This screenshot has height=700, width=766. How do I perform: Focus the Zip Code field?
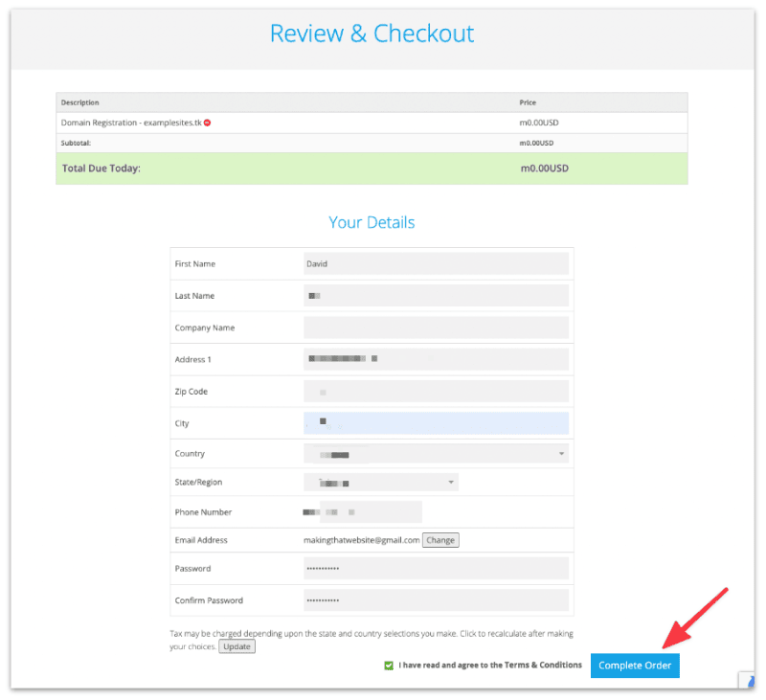click(436, 392)
